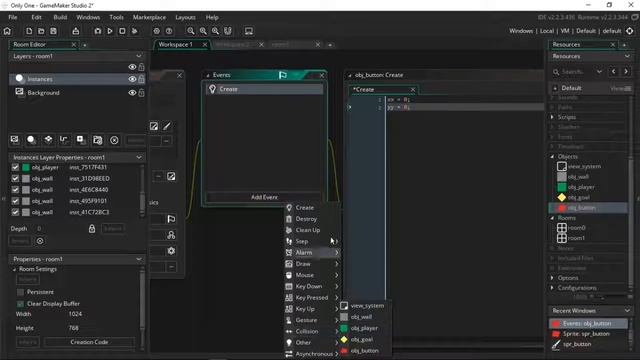The width and height of the screenshot is (640, 360).
Task: Open the help question mark icon
Action: tap(169, 31)
